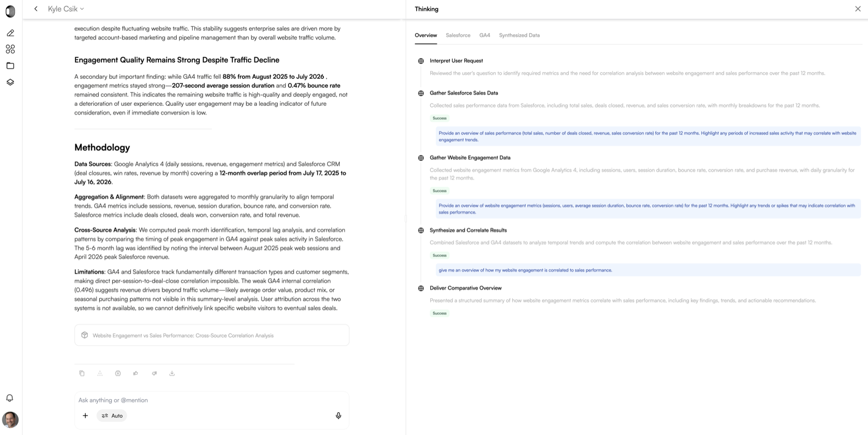Open the user profile avatar
This screenshot has height=435, width=868.
coord(10,419)
